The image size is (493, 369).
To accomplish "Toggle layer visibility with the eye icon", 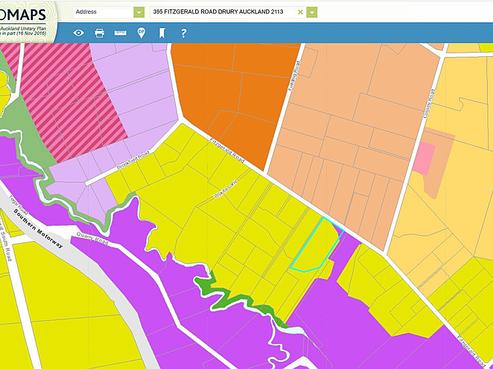I will [79, 33].
